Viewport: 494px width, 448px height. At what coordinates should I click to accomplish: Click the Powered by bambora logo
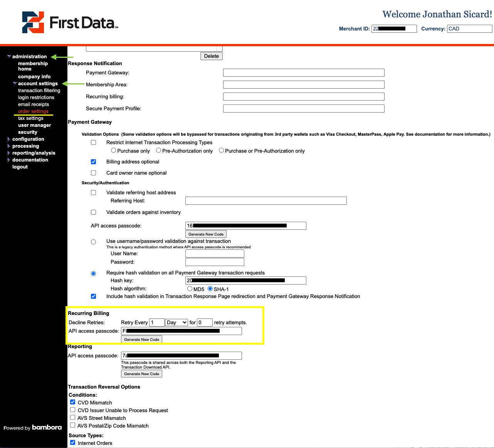[x=33, y=428]
